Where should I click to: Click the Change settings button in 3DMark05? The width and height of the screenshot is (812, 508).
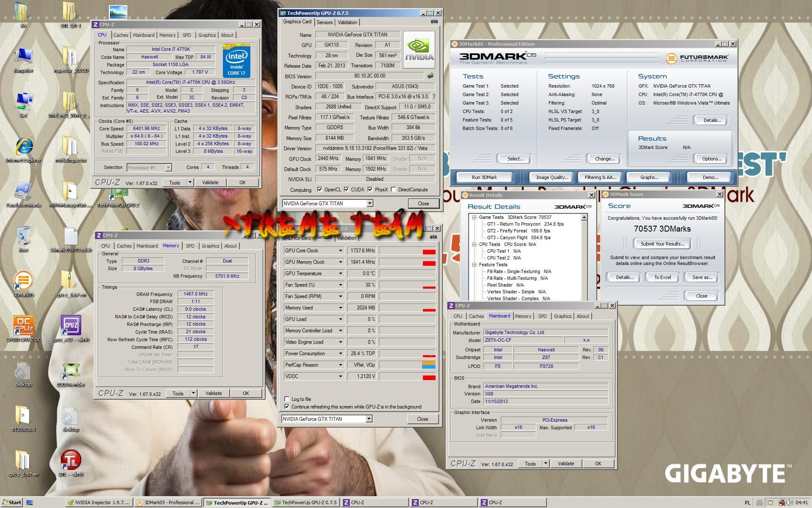click(x=604, y=159)
